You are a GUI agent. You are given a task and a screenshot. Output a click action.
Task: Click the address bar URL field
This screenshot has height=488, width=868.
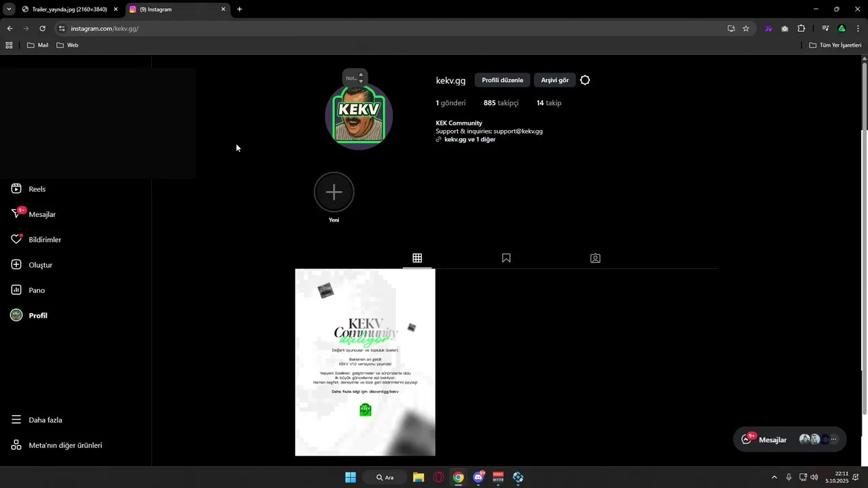click(x=393, y=28)
